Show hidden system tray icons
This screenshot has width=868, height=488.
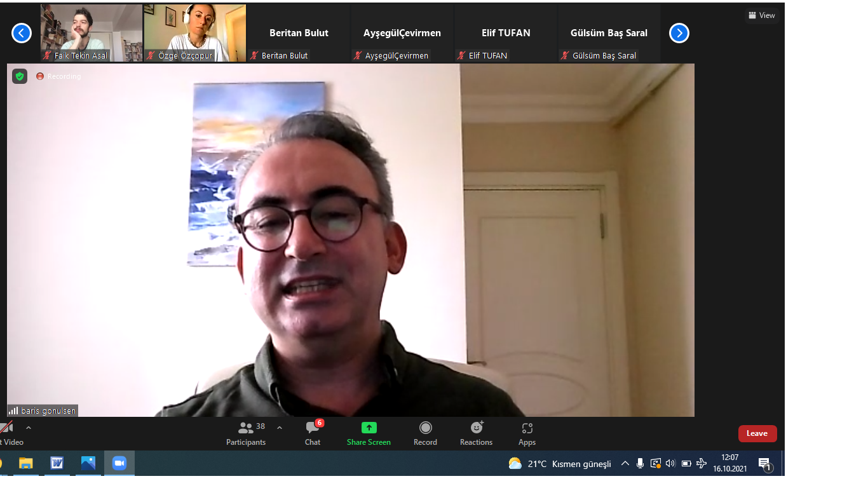[625, 463]
